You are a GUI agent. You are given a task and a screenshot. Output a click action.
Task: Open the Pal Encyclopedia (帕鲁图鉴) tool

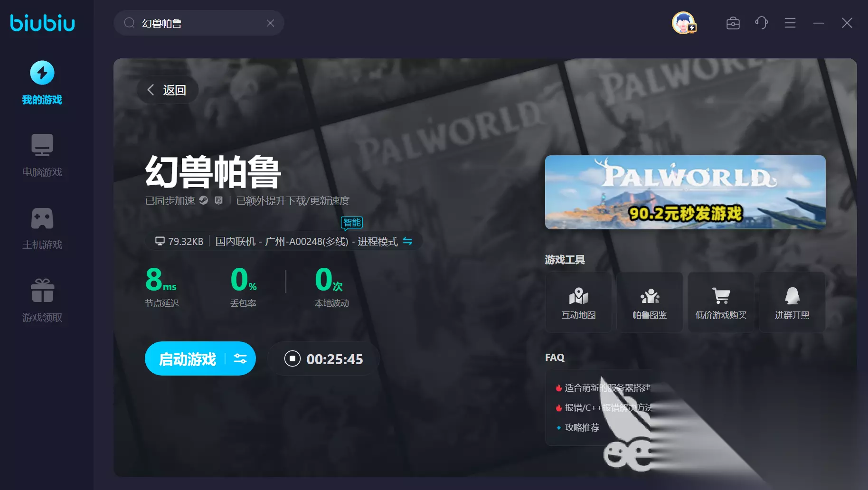650,302
